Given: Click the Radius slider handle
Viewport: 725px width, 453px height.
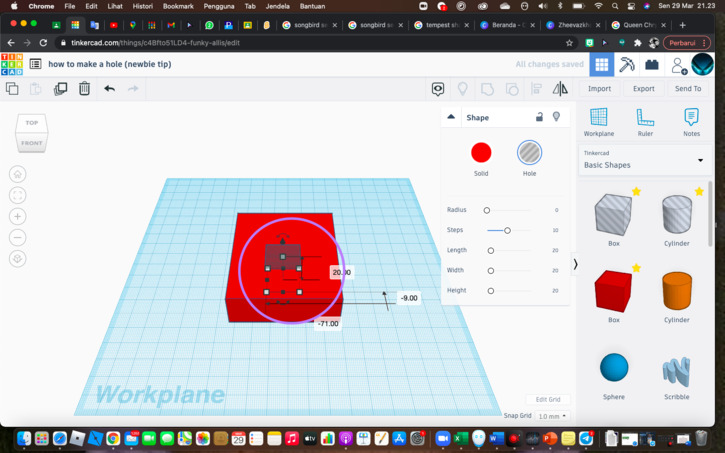Looking at the screenshot, I should pos(486,210).
